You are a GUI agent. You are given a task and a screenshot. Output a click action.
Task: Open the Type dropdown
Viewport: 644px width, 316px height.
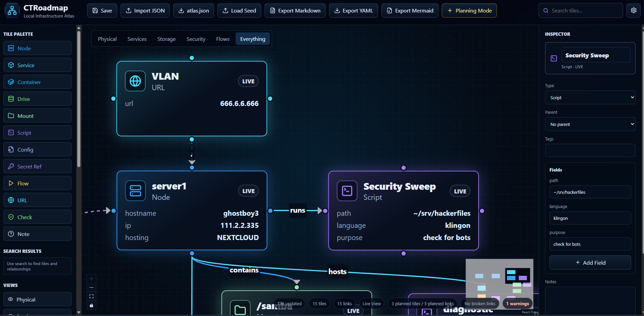click(x=590, y=98)
